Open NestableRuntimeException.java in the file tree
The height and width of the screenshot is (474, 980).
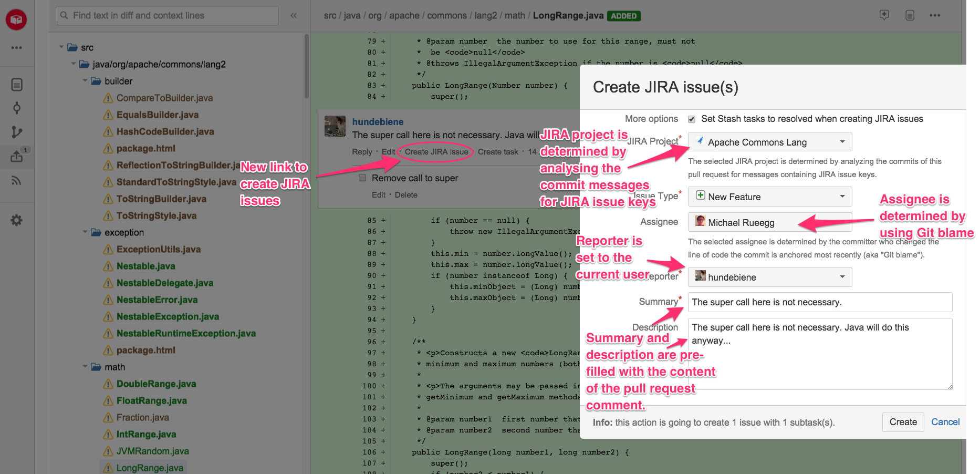tap(186, 334)
